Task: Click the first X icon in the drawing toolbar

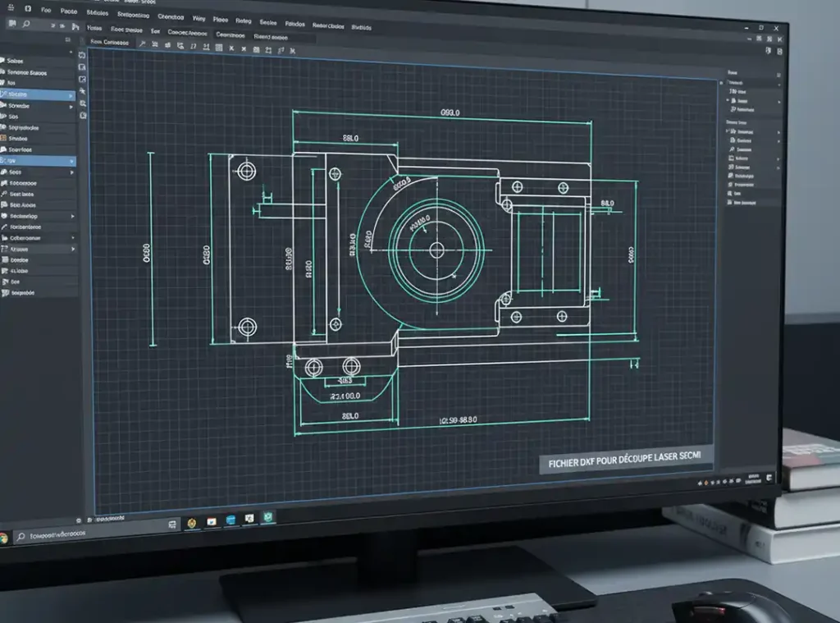Action: coord(232,48)
